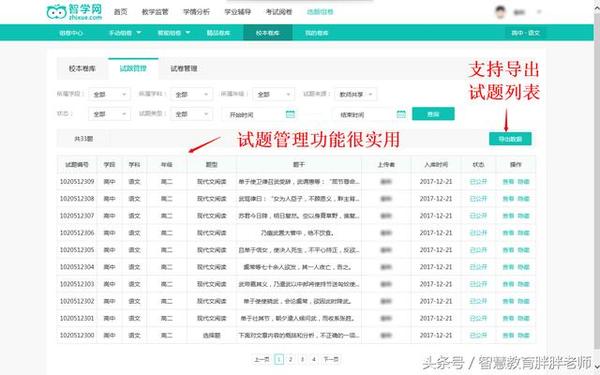Switch to the 试题管理 tab
600x375 pixels.
(133, 68)
